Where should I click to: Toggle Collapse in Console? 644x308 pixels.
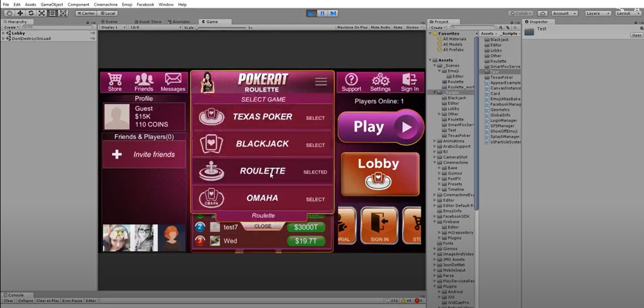pos(25,301)
